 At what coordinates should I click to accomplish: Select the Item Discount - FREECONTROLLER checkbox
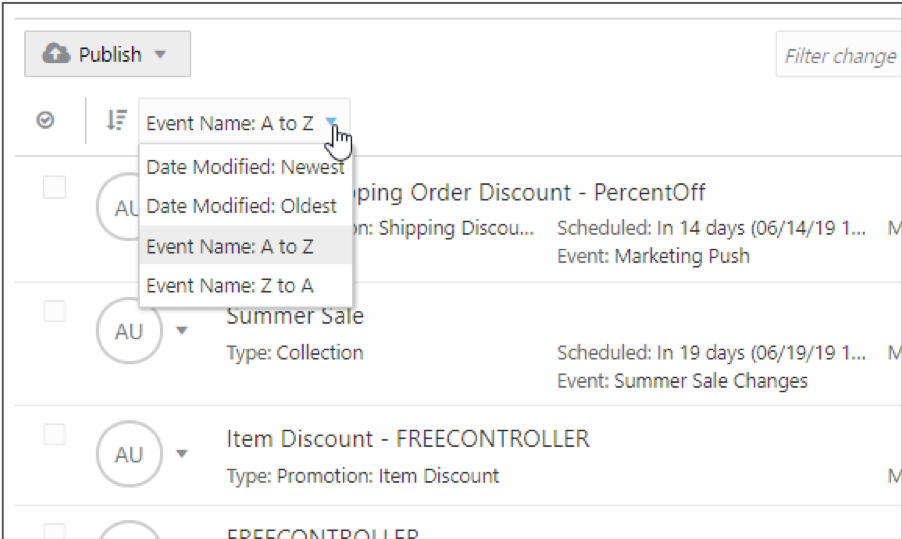click(54, 435)
